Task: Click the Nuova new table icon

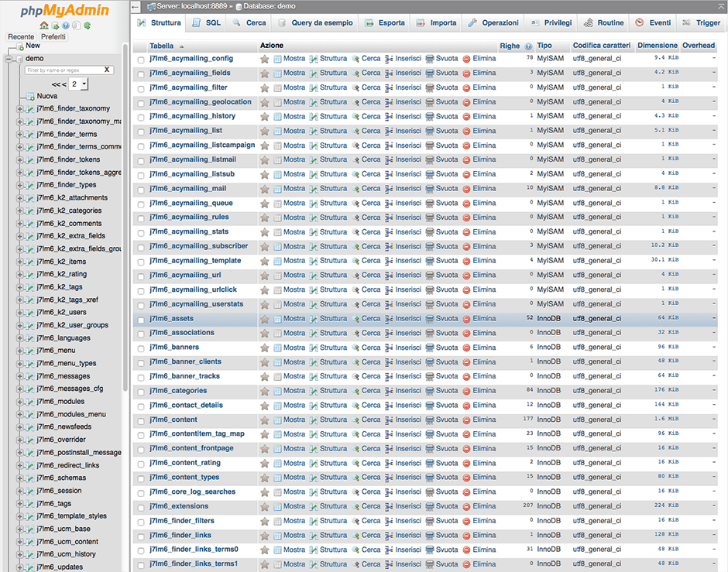Action: 29,96
